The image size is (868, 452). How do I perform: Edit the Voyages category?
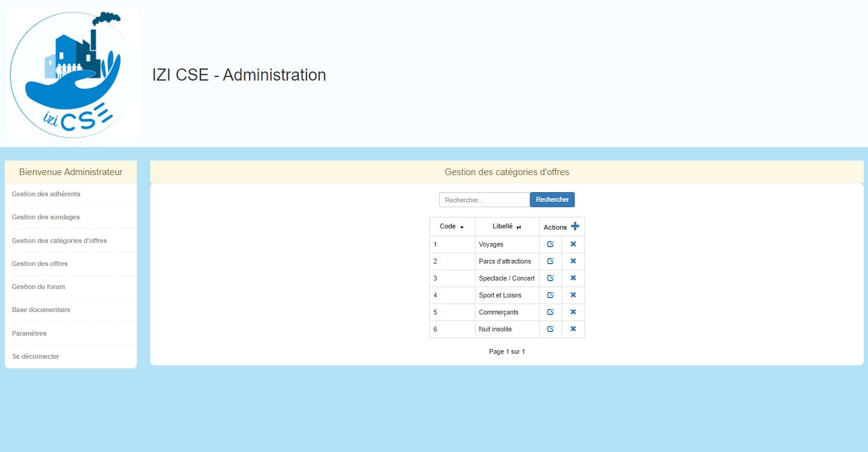point(550,244)
